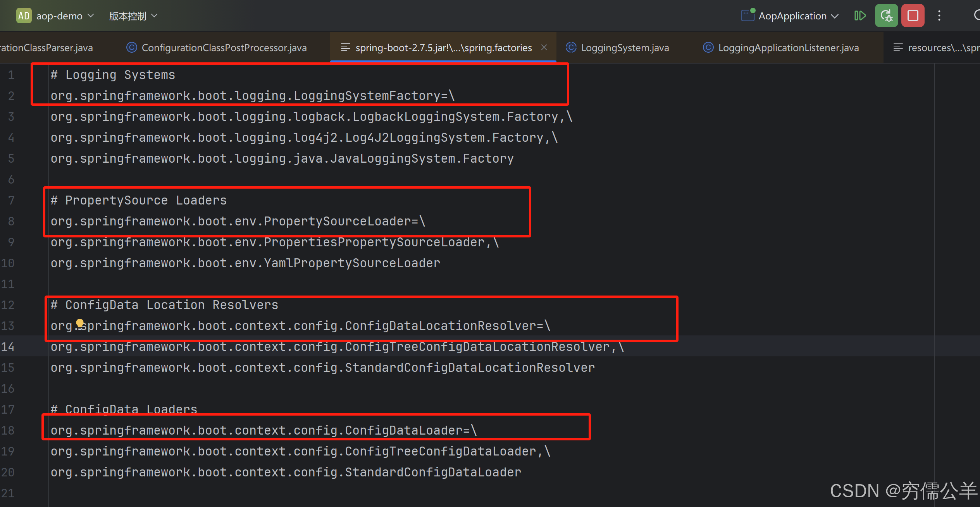Click the green debug rerun button
Image resolution: width=980 pixels, height=507 pixels.
(886, 16)
